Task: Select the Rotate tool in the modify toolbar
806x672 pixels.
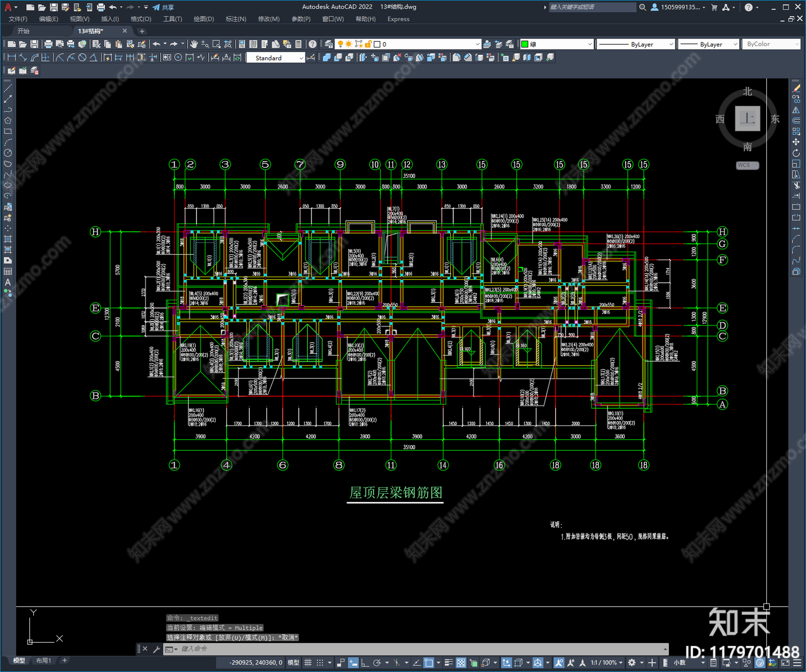Action: click(x=796, y=153)
